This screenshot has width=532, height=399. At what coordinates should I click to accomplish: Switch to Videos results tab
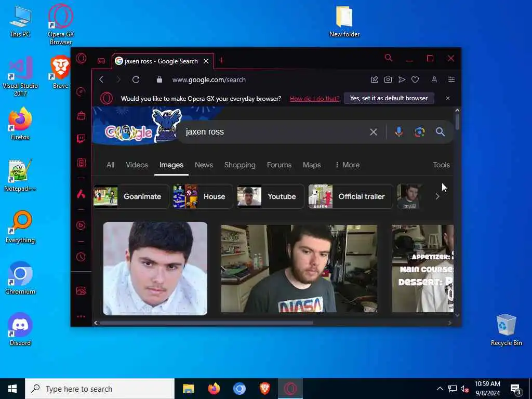pos(137,165)
